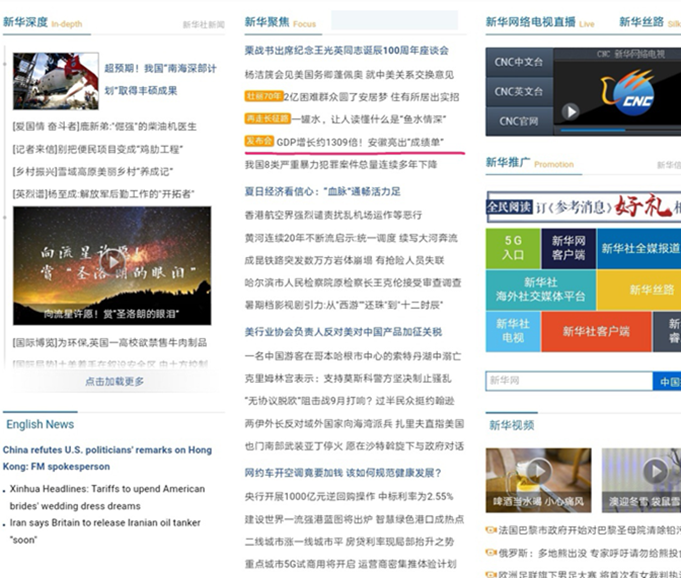Select the CNC英文台 channel tab

519,92
